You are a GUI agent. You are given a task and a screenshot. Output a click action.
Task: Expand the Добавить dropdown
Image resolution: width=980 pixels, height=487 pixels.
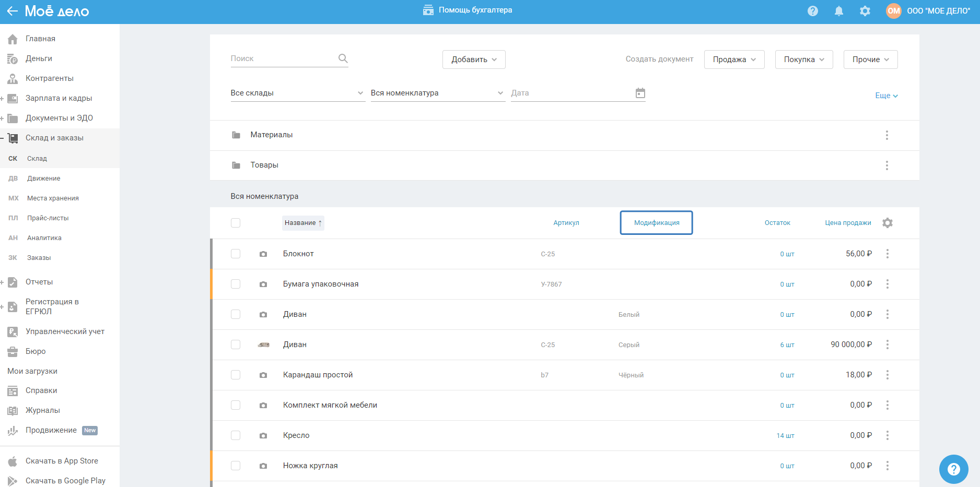473,60
